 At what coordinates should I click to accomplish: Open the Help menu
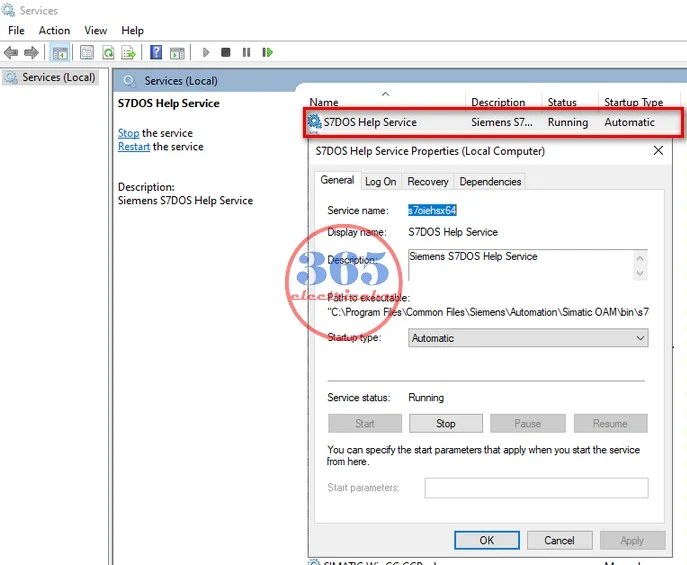click(x=132, y=31)
